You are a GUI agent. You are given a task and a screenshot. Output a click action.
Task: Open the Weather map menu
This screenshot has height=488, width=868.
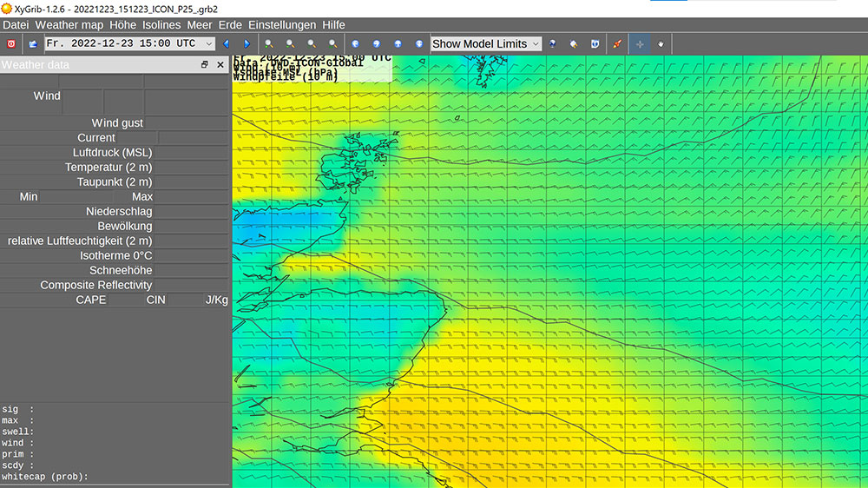(x=69, y=25)
